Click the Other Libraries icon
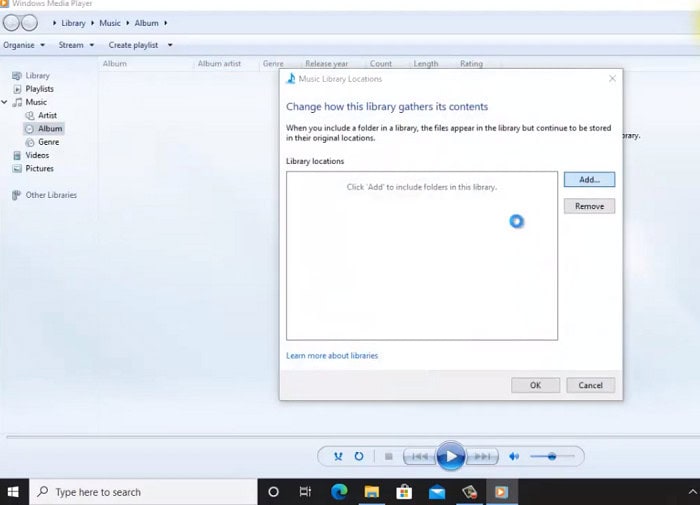Screen dimensions: 700x505 point(17,195)
